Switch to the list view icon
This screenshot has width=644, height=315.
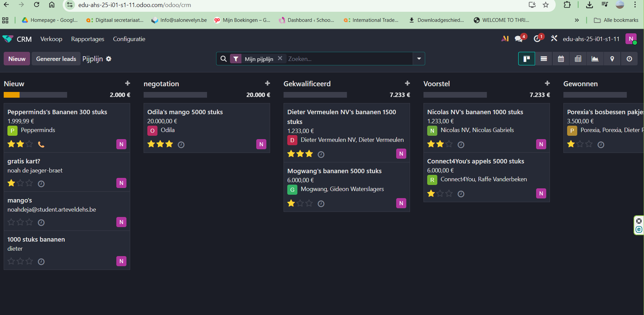[544, 59]
